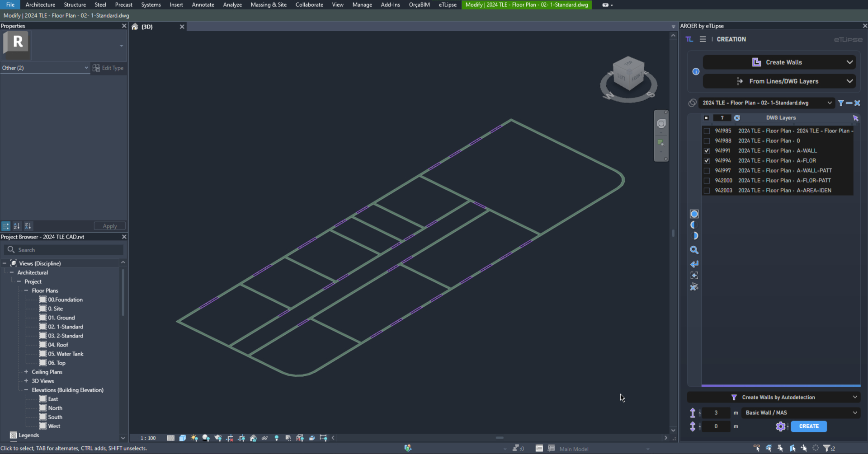Toggle Select Underlay Elements in status bar
Viewport: 868px width, 454px height.
(769, 448)
